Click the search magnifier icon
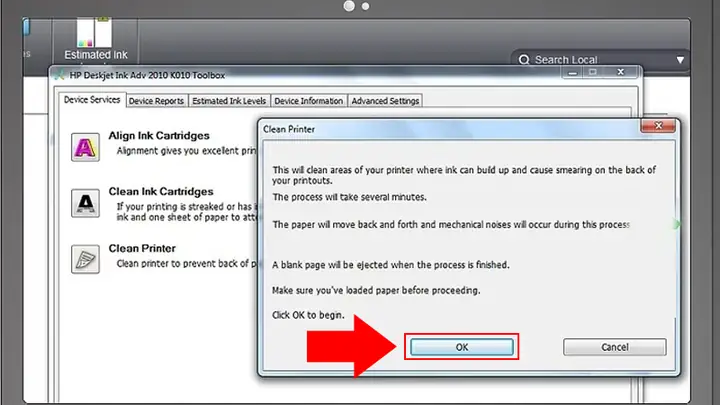Screen dimensions: 720x405 [x=524, y=60]
